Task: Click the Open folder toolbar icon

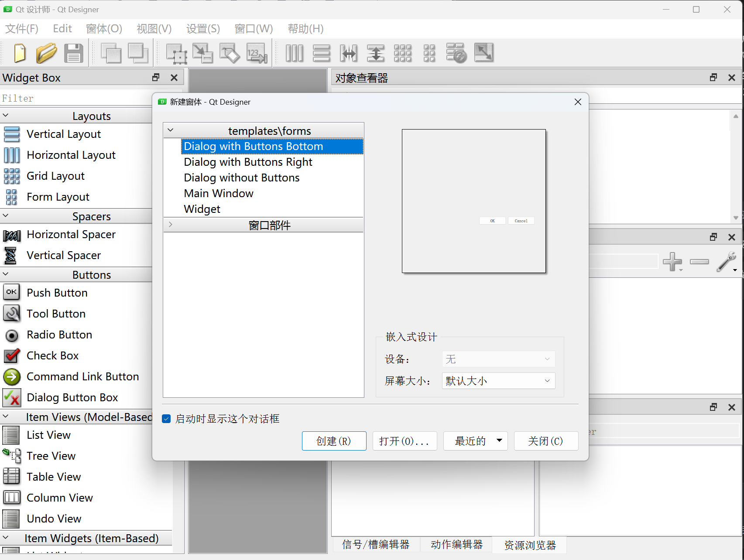Action: pos(46,53)
